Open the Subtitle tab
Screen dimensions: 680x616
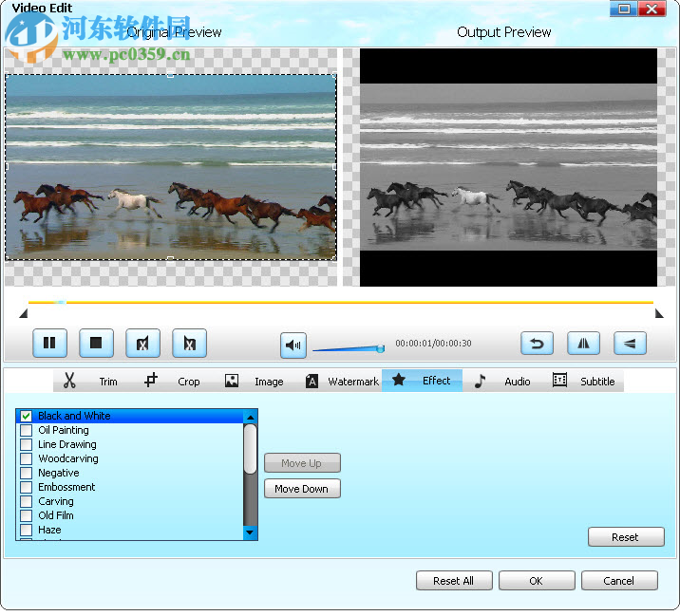597,382
